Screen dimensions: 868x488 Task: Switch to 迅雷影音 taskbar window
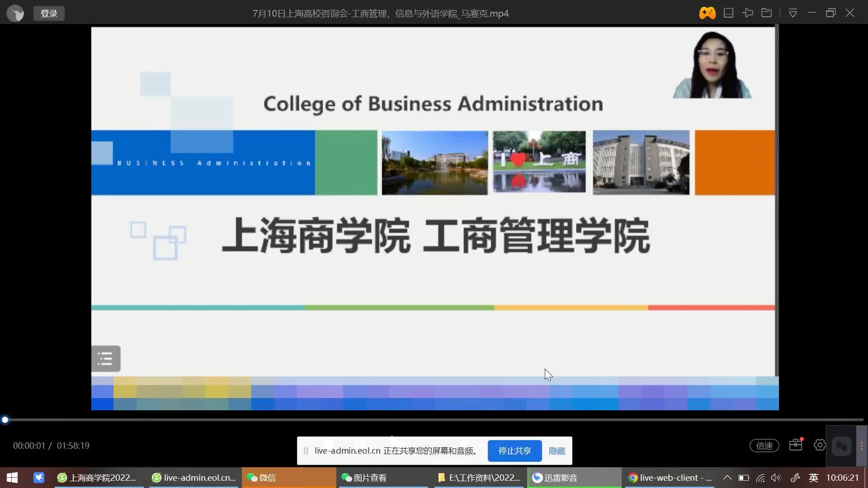[574, 478]
